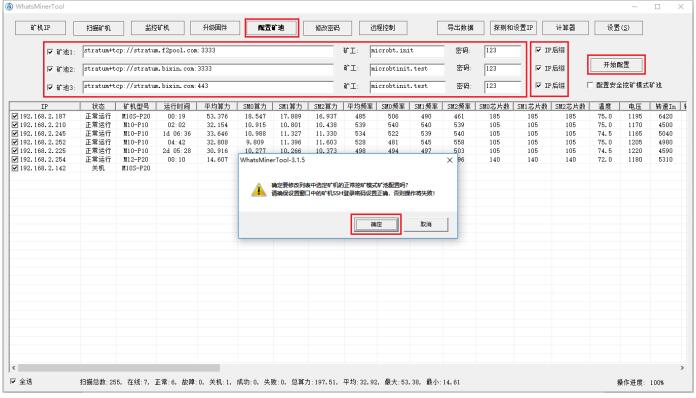
Task: Click the pool 1 password field
Action: coord(502,51)
